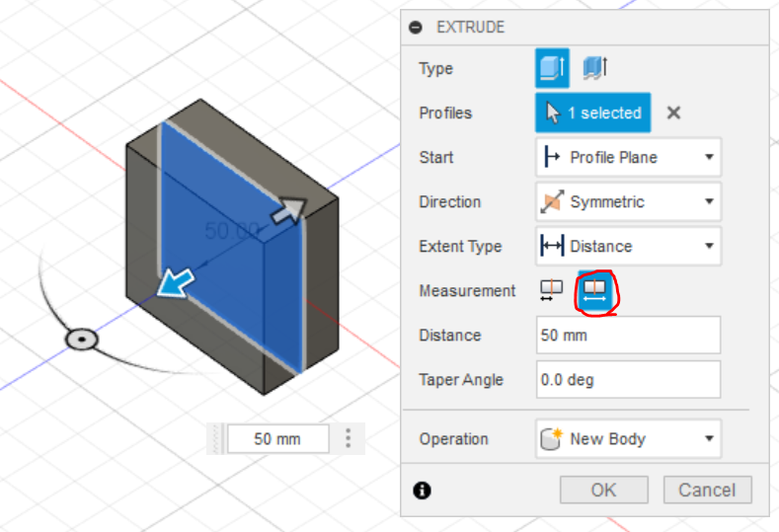Open the Extent Type 'Distance' dropdown

click(x=629, y=246)
